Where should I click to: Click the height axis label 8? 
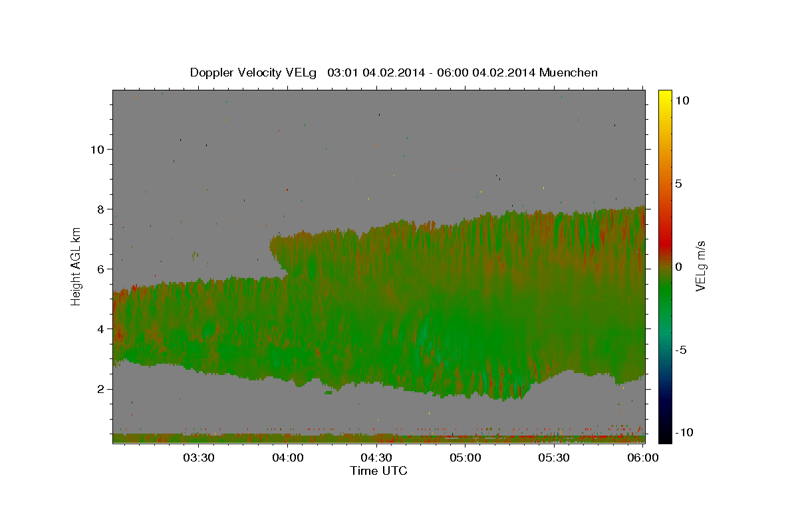[x=100, y=209]
